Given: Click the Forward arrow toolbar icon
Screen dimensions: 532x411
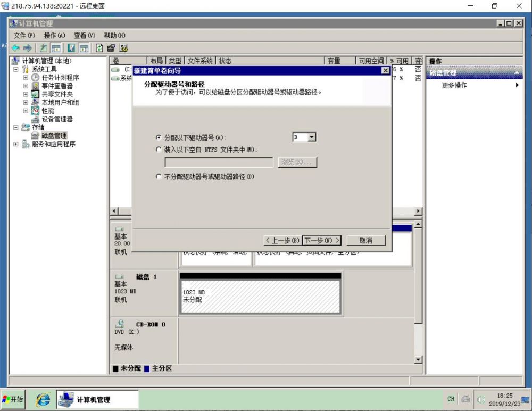Looking at the screenshot, I should 27,48.
